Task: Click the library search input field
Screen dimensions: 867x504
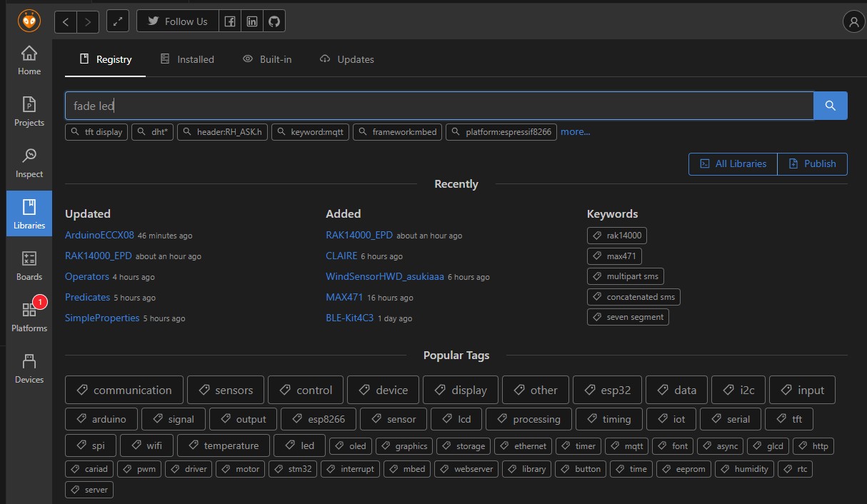Action: click(x=439, y=106)
